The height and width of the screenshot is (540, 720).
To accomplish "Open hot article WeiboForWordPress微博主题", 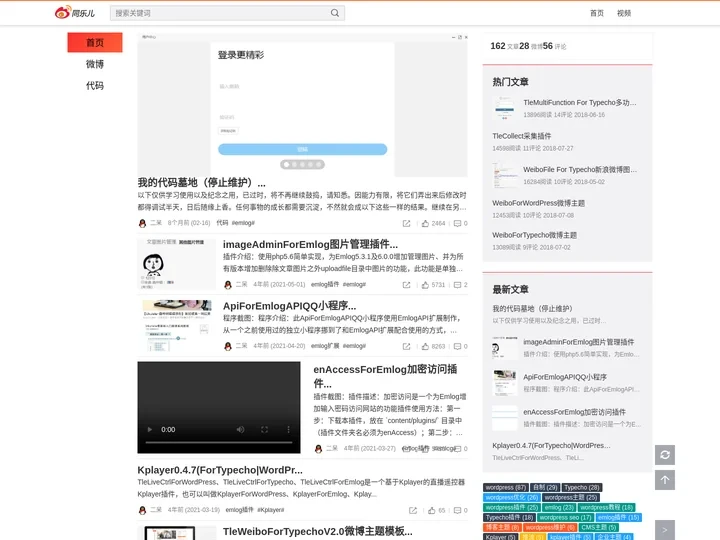I will pyautogui.click(x=539, y=203).
